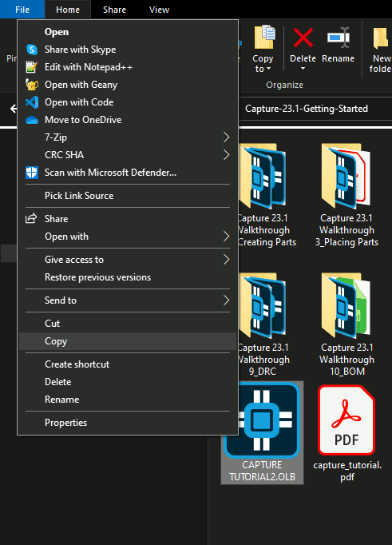
Task: Click the Walkthrough 9_DRC folder name text
Action: tap(263, 360)
